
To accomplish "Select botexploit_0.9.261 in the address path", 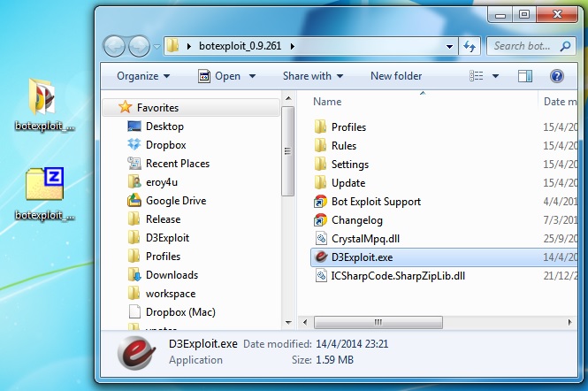I will (240, 46).
